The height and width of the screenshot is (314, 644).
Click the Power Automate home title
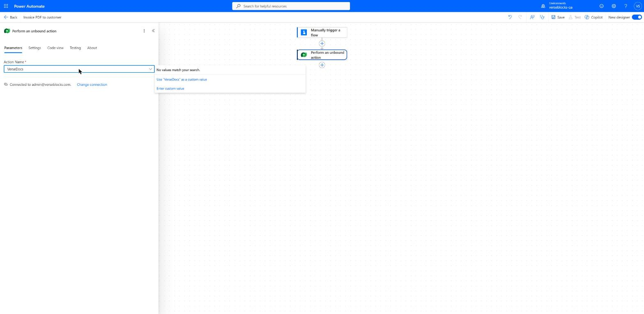(x=29, y=6)
